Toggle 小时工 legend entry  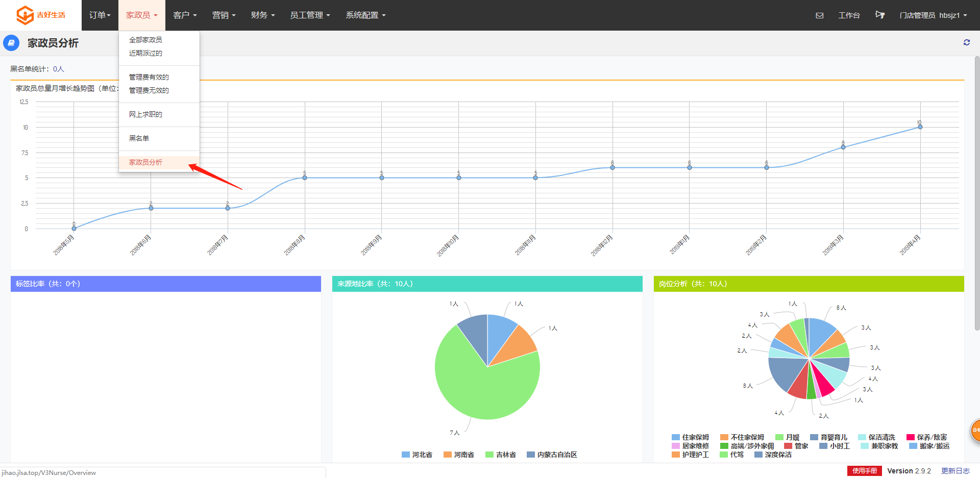point(835,446)
